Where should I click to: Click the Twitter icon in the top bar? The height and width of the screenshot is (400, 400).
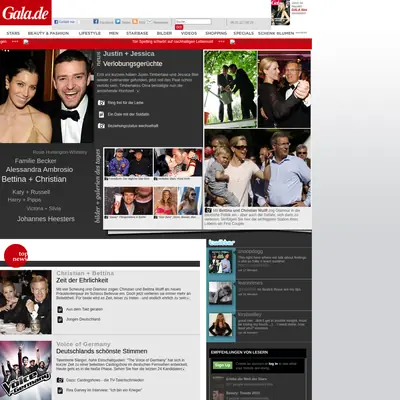(118, 21)
